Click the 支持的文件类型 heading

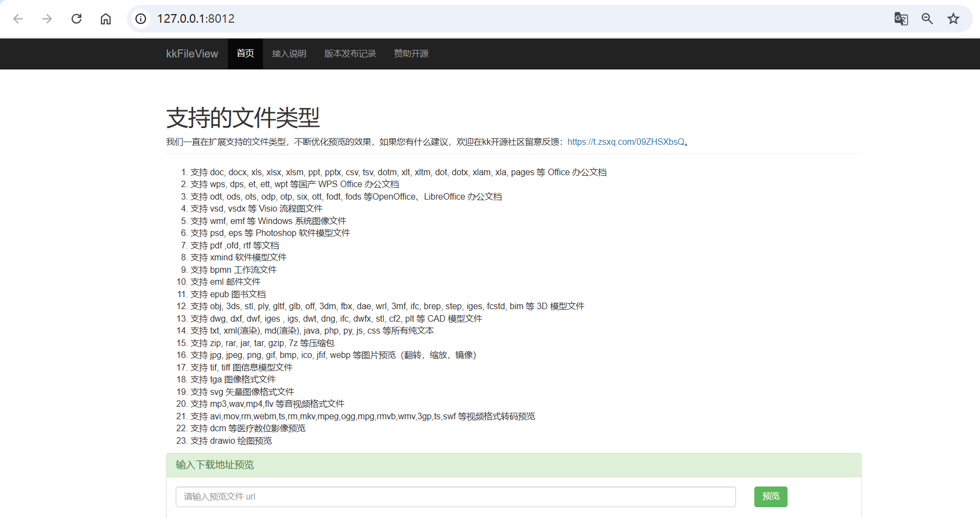click(x=243, y=118)
